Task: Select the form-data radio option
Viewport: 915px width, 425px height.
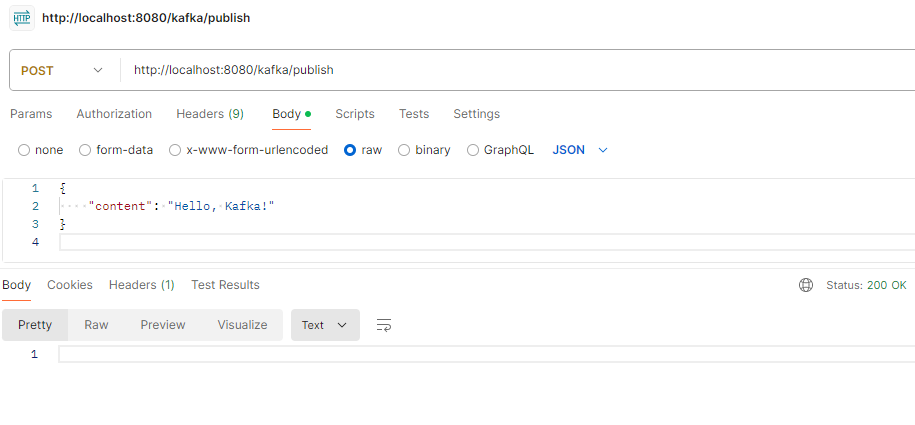Action: pyautogui.click(x=85, y=150)
